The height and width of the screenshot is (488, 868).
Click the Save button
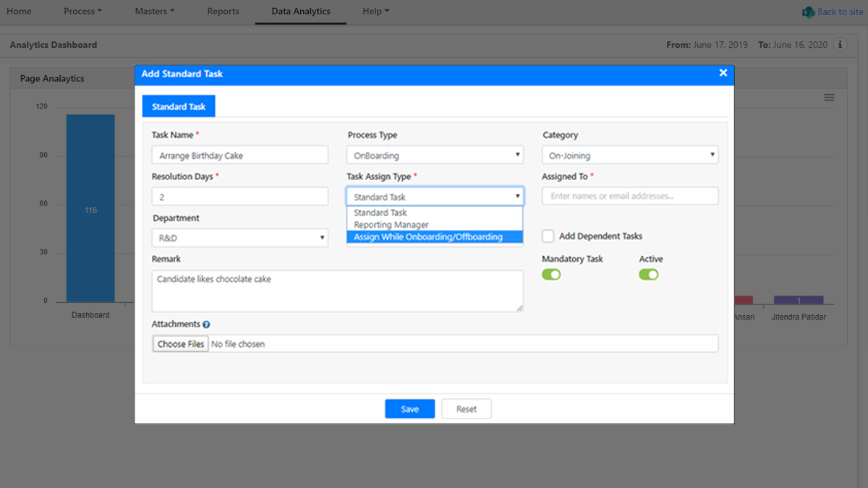409,408
